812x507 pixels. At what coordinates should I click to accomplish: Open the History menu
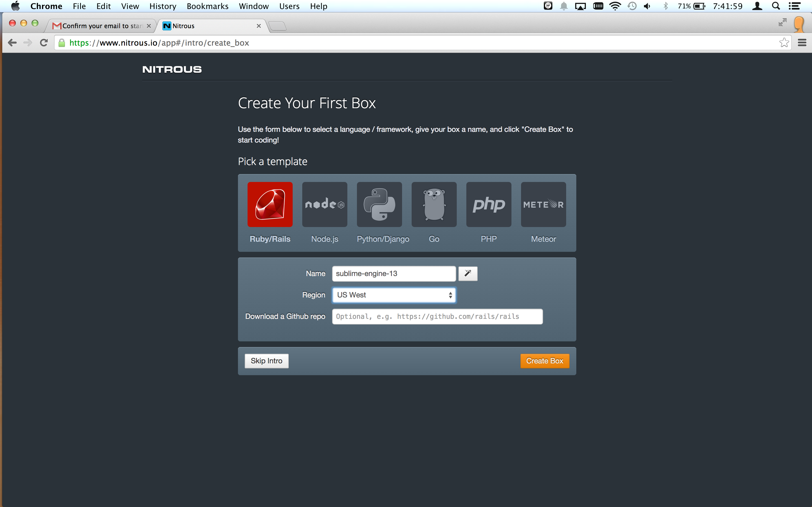[x=162, y=6]
